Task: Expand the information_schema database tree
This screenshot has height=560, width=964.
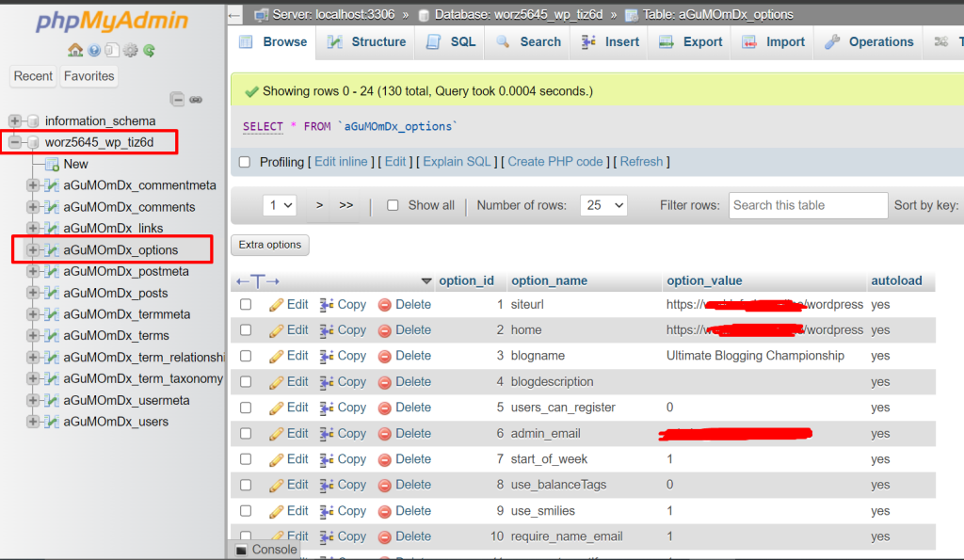Action: [x=15, y=120]
